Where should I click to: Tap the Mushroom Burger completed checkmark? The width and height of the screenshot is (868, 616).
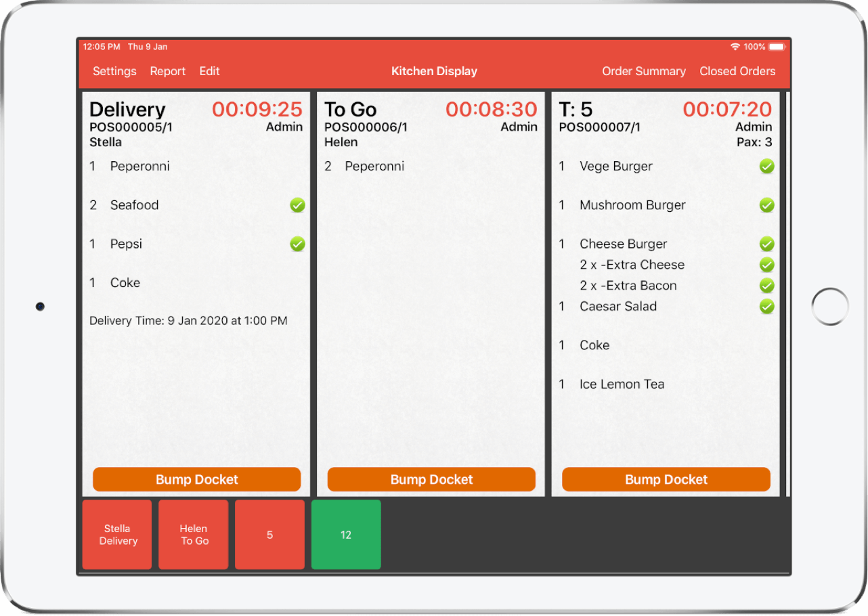coord(766,205)
